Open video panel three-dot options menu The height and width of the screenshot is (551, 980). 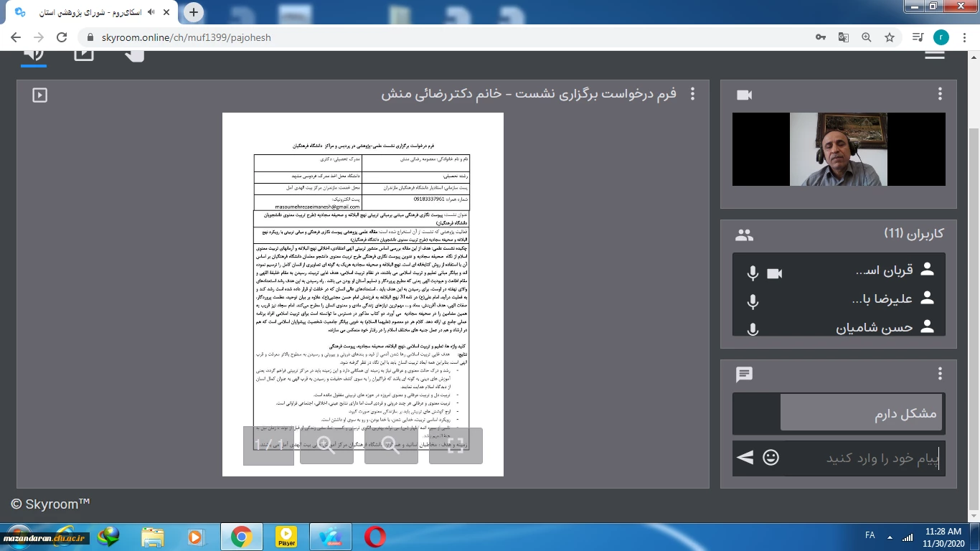(940, 94)
